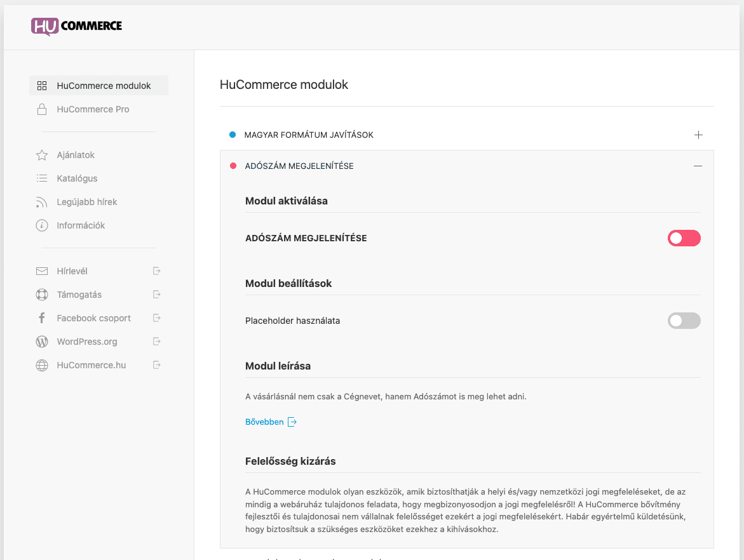This screenshot has height=560, width=744.
Task: Click the Modul beállítások heading
Action: [288, 284]
